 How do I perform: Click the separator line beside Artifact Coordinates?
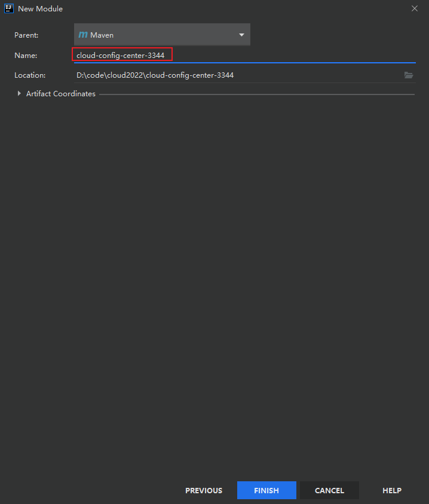(x=257, y=94)
